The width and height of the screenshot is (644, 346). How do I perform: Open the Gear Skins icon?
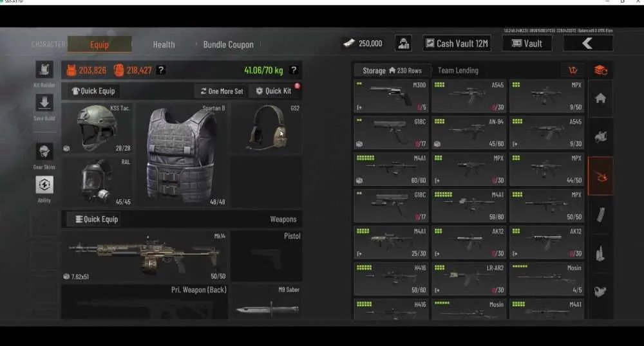click(x=44, y=152)
